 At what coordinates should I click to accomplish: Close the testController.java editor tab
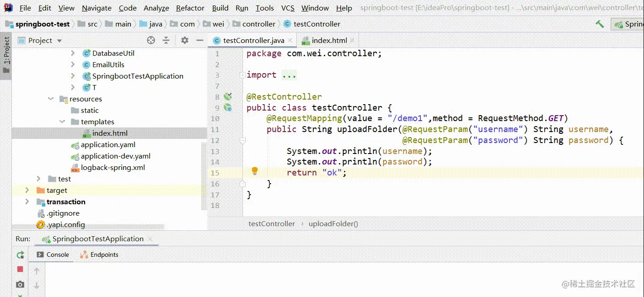(290, 41)
